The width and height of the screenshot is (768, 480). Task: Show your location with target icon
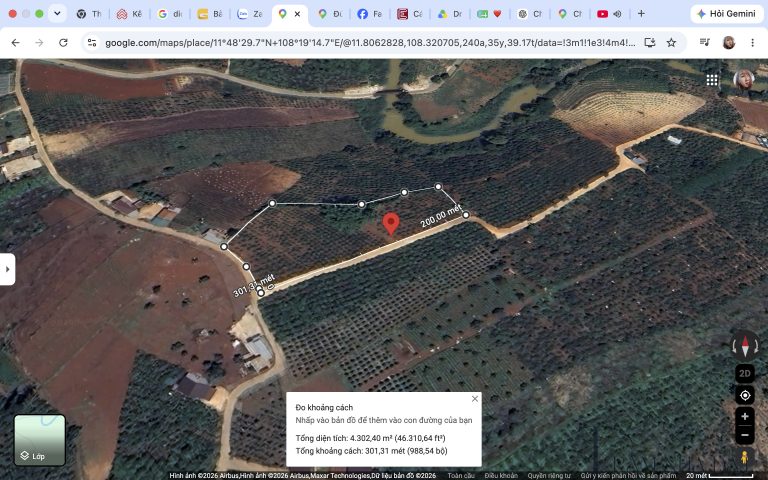pyautogui.click(x=744, y=395)
